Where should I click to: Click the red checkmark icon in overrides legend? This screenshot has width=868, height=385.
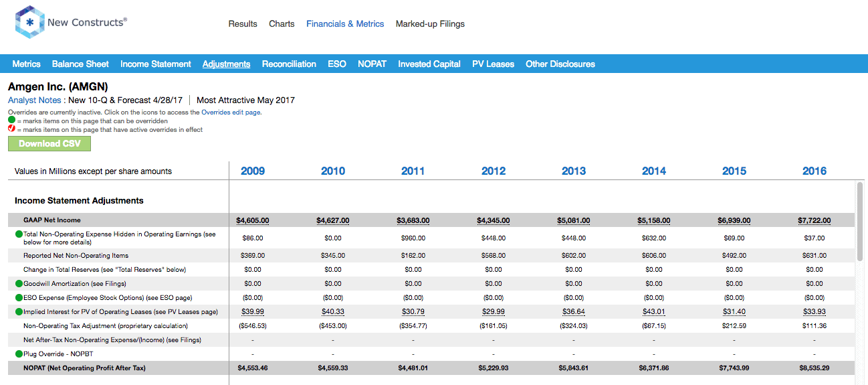coord(11,130)
